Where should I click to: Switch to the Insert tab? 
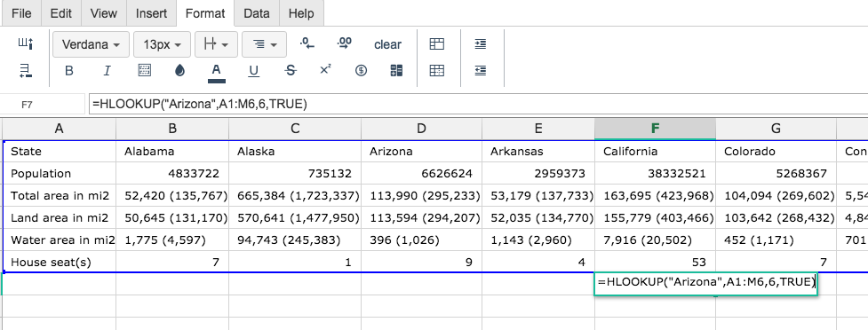pyautogui.click(x=152, y=13)
